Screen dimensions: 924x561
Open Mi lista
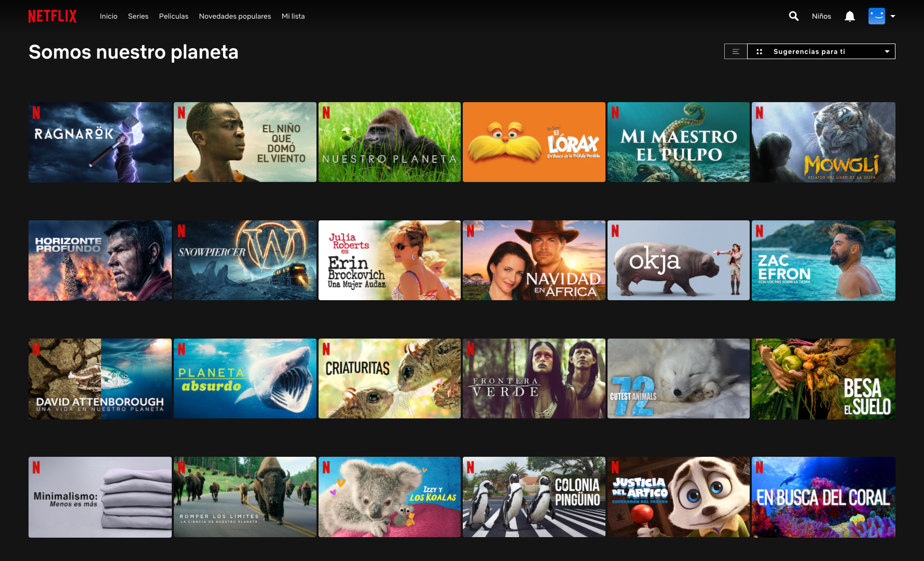click(x=293, y=16)
